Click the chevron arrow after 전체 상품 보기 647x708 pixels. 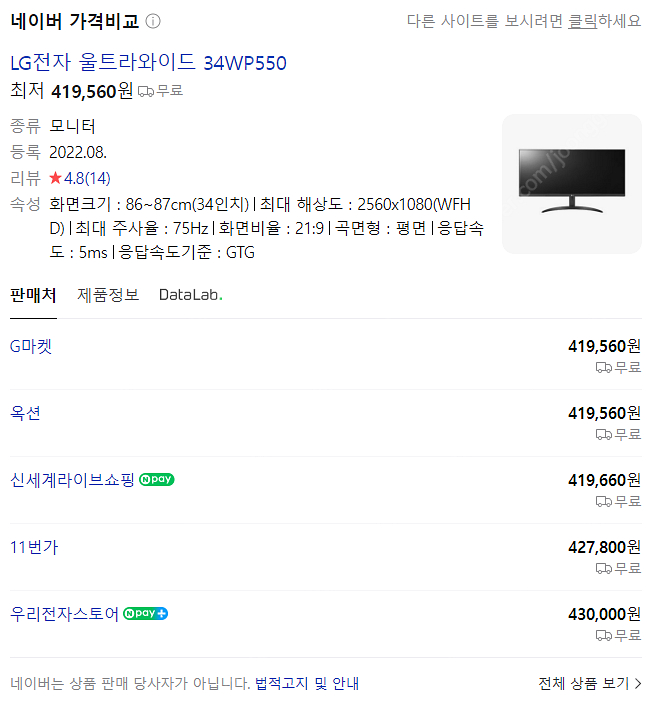[637, 684]
